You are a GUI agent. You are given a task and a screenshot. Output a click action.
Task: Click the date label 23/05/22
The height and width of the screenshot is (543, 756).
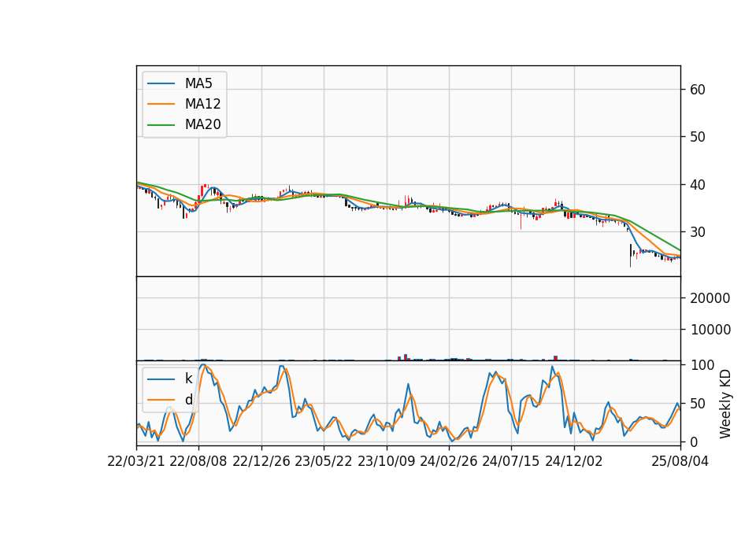coord(324,461)
